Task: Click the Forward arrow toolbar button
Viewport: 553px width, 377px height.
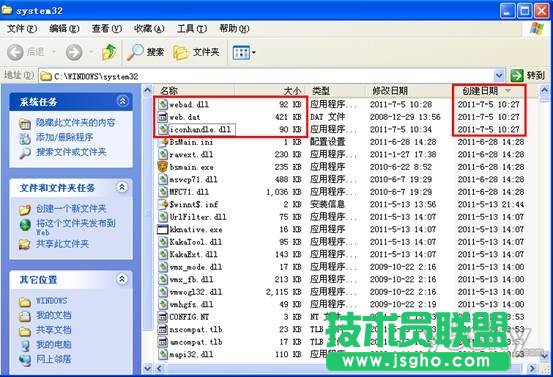Action: point(74,53)
